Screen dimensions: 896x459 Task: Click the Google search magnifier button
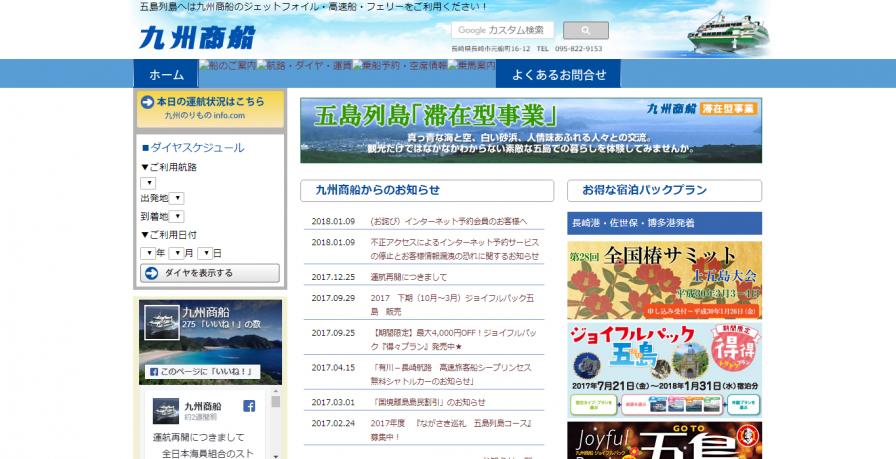coord(586,30)
